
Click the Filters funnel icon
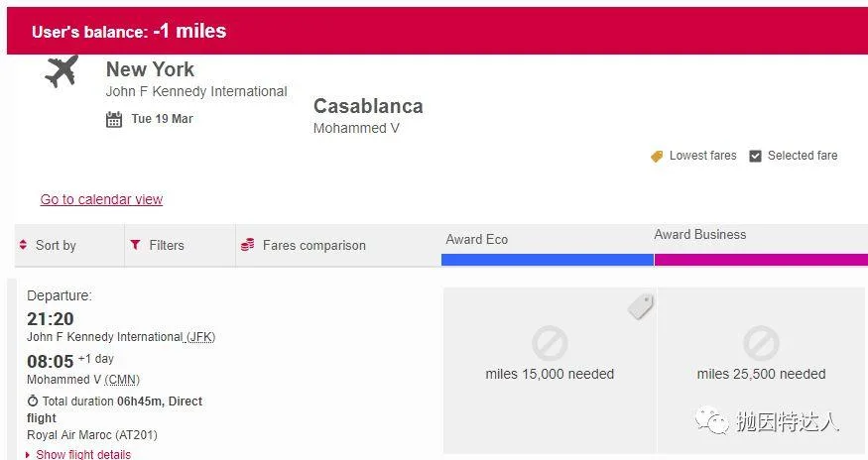135,245
